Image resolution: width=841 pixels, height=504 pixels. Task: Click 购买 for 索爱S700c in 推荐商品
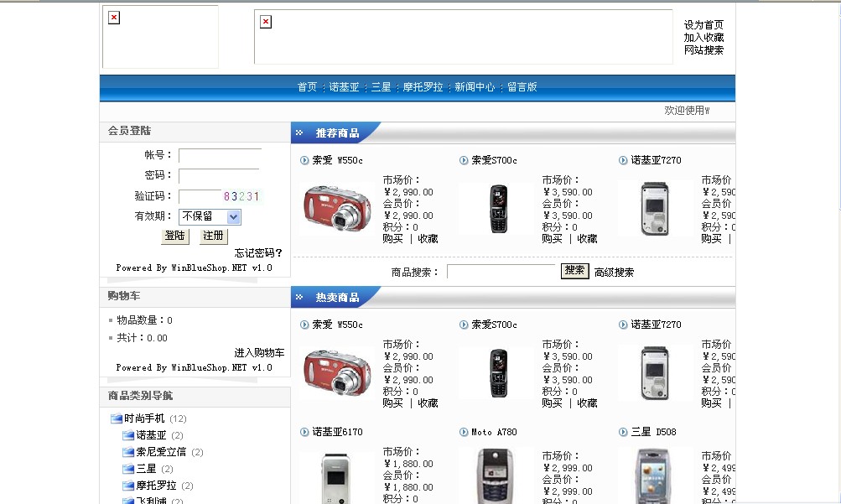point(552,239)
